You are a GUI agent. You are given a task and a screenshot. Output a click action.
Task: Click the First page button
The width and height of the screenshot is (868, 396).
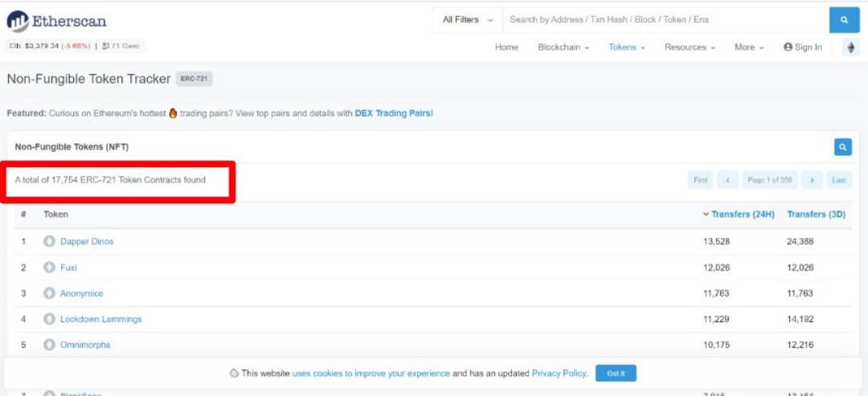click(x=700, y=180)
